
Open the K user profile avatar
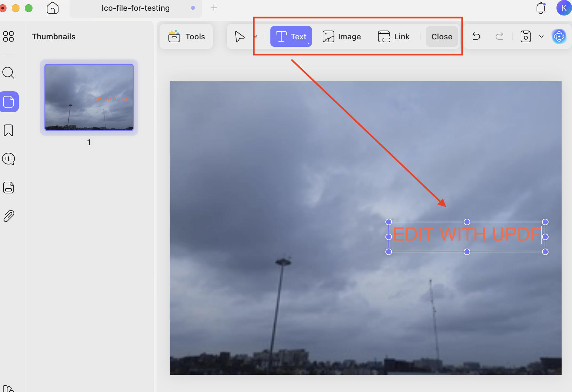(564, 8)
